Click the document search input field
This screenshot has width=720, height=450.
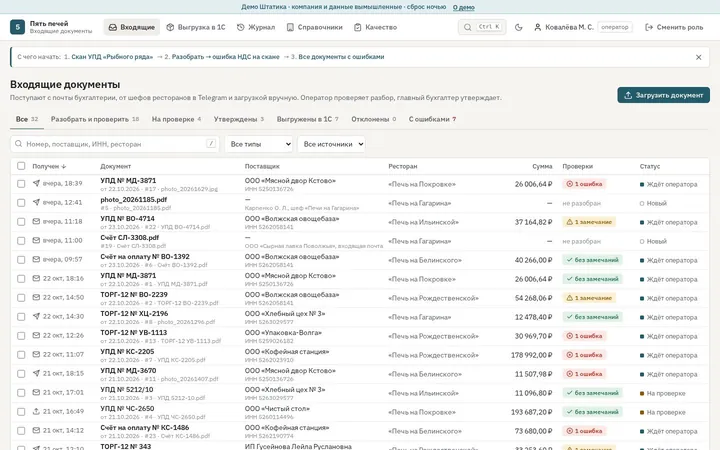coord(115,144)
